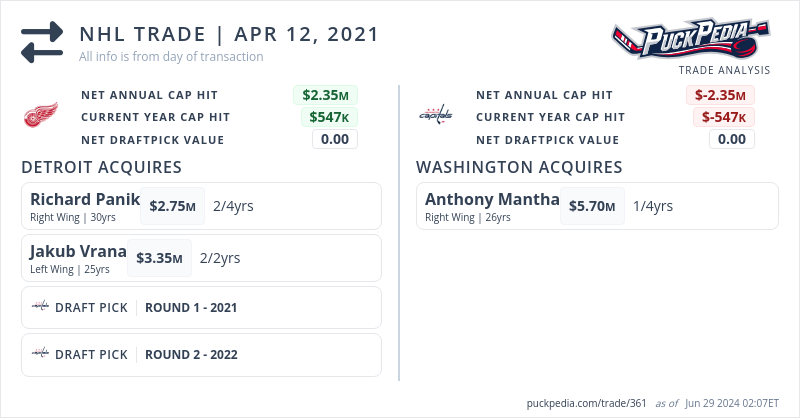Click the Detroit Red Wings logo
The image size is (800, 418).
click(41, 117)
